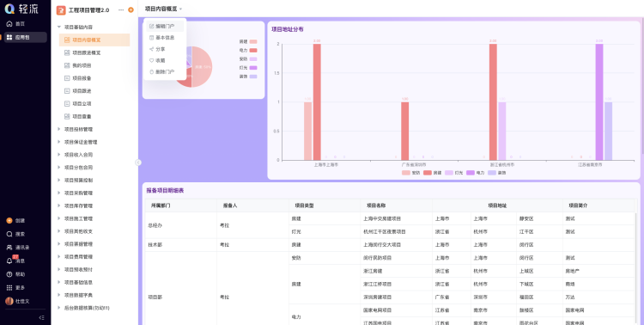Click the user avatar at the sidebar bottom
This screenshot has height=325, width=644.
[9, 301]
